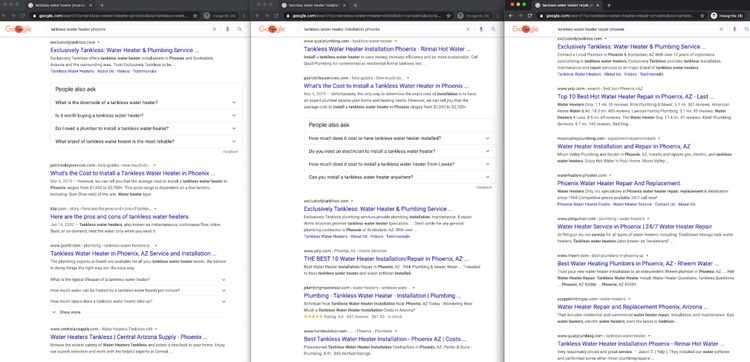Open 'Water Heaters Tankless | Central Arizona Supply' result

pyautogui.click(x=129, y=337)
